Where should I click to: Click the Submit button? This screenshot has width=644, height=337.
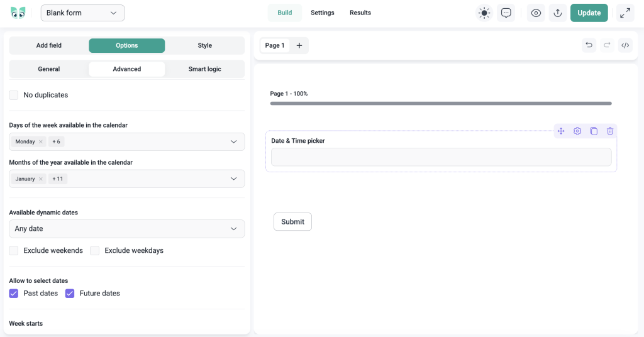coord(293,222)
